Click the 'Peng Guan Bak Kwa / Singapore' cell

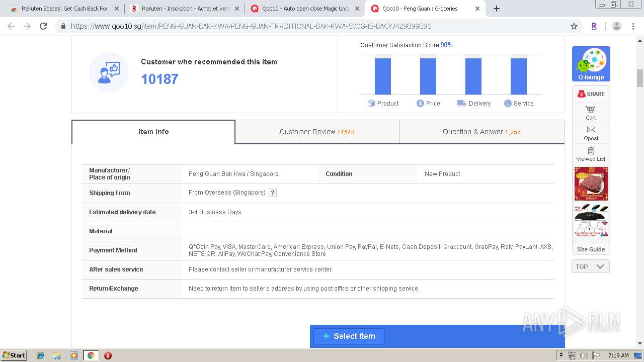pyautogui.click(x=233, y=174)
